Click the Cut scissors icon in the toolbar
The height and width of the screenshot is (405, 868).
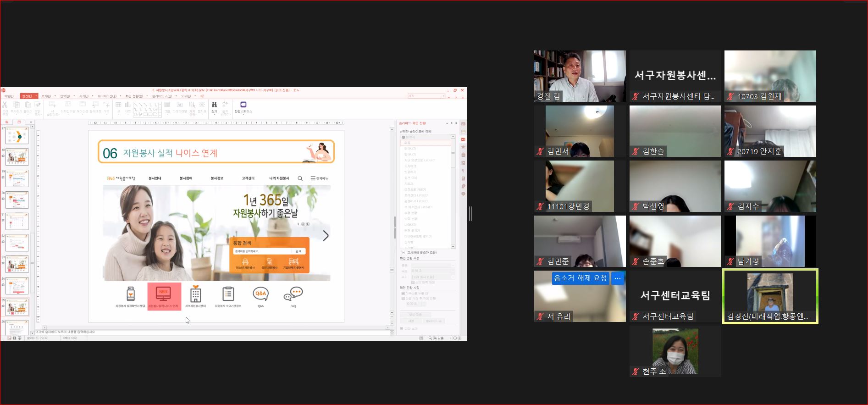click(x=5, y=105)
